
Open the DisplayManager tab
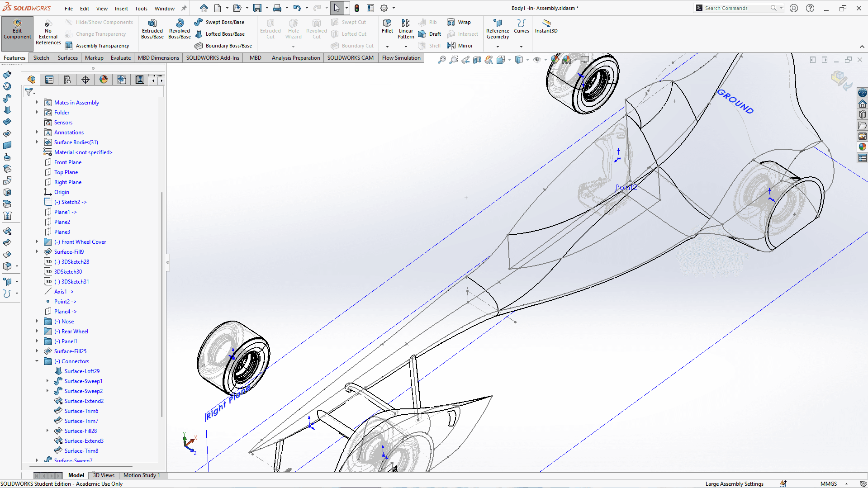tap(104, 80)
